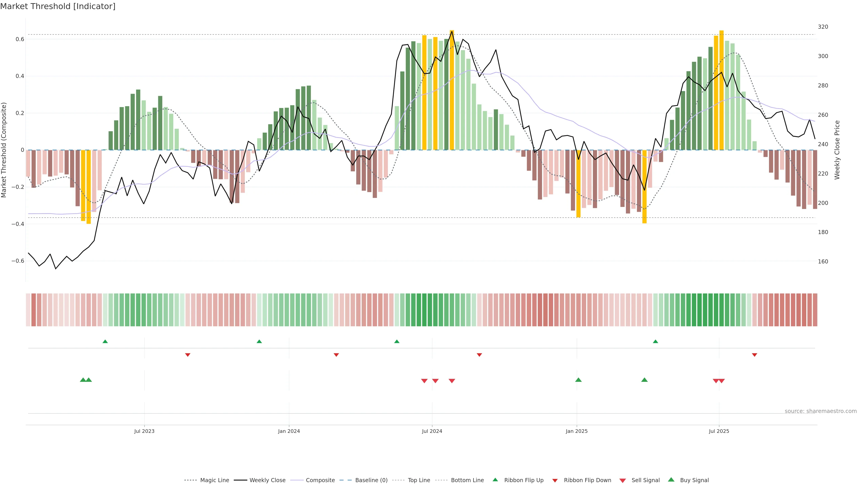Click Ribbon Flip Up legend triangle icon

495,480
